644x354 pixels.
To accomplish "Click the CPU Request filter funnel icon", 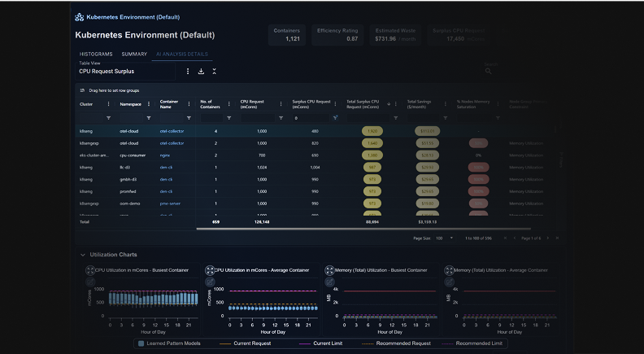I will [x=281, y=118].
